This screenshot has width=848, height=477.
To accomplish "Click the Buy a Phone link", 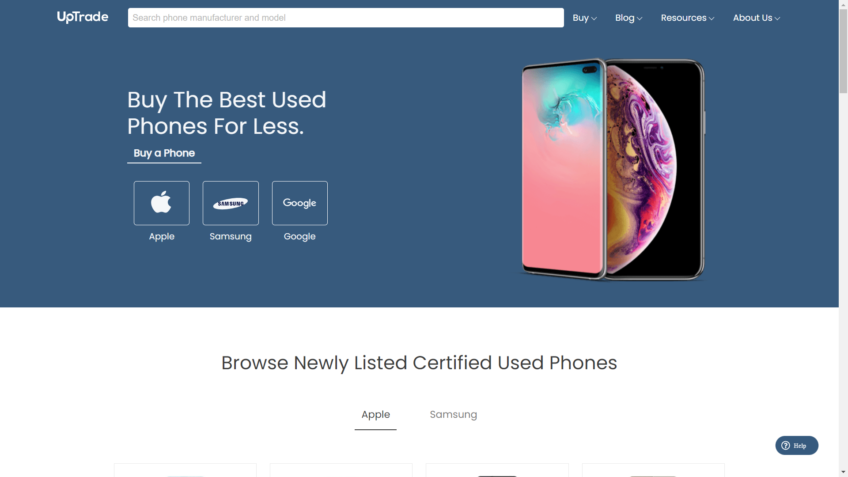I will pyautogui.click(x=164, y=153).
